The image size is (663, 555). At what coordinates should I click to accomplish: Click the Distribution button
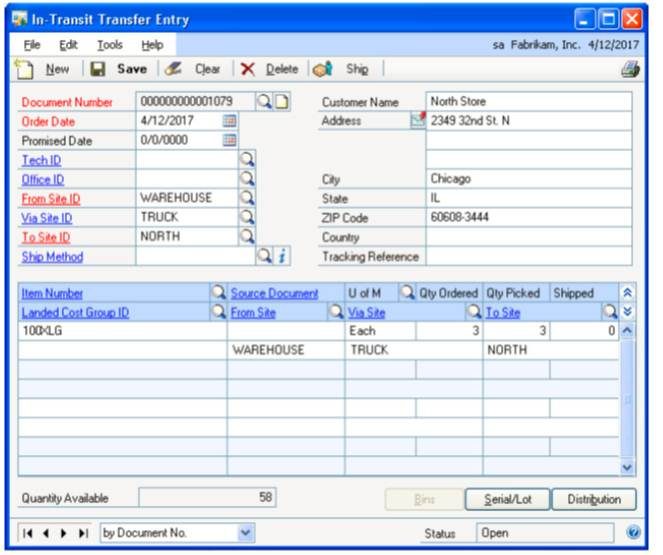[x=594, y=499]
